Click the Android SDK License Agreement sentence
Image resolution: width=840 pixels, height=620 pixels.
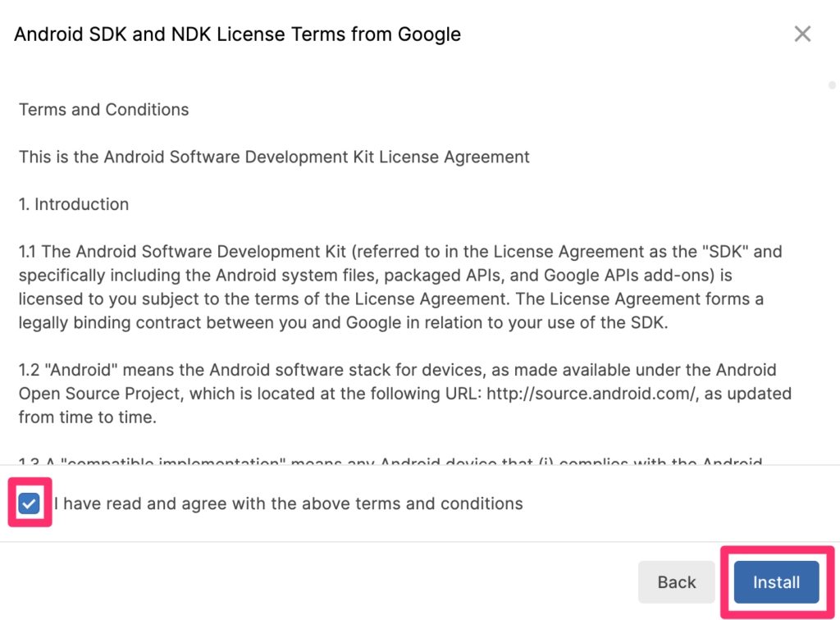click(274, 157)
